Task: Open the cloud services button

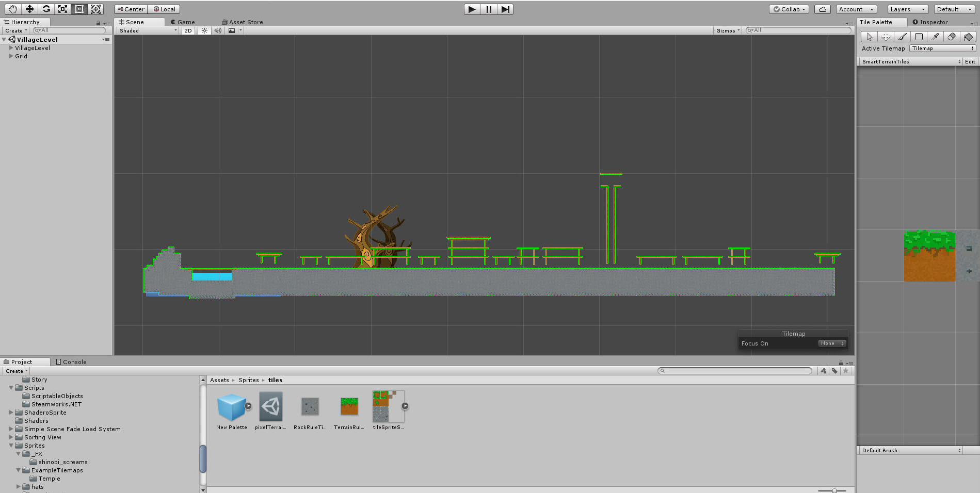Action: [x=822, y=9]
